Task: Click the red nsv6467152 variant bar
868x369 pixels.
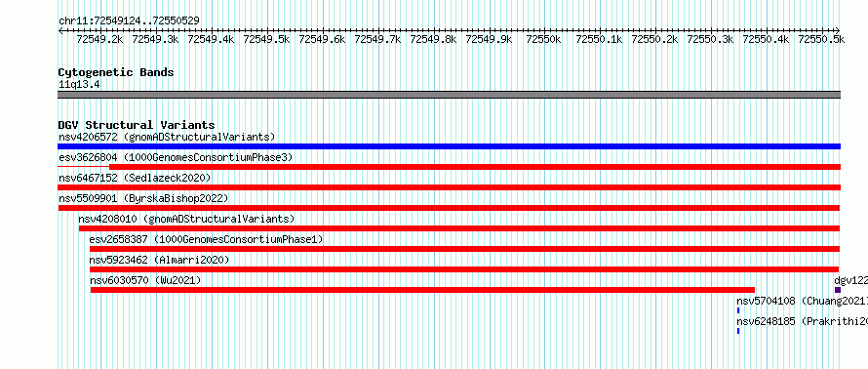Action: click(x=449, y=187)
